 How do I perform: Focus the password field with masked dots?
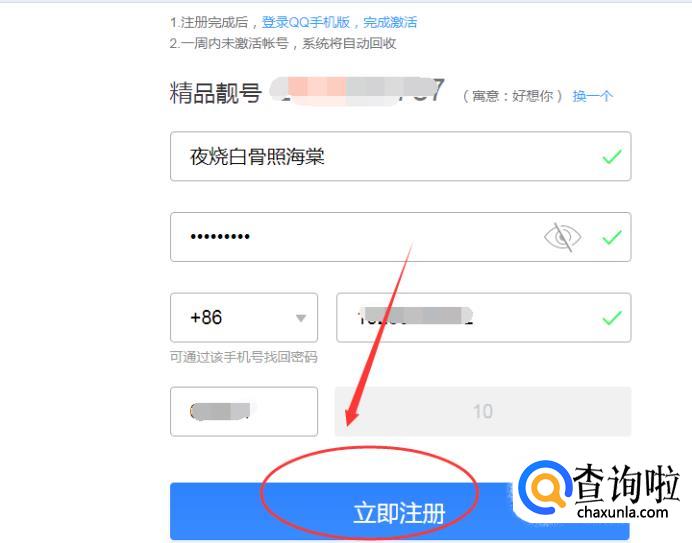click(x=400, y=237)
